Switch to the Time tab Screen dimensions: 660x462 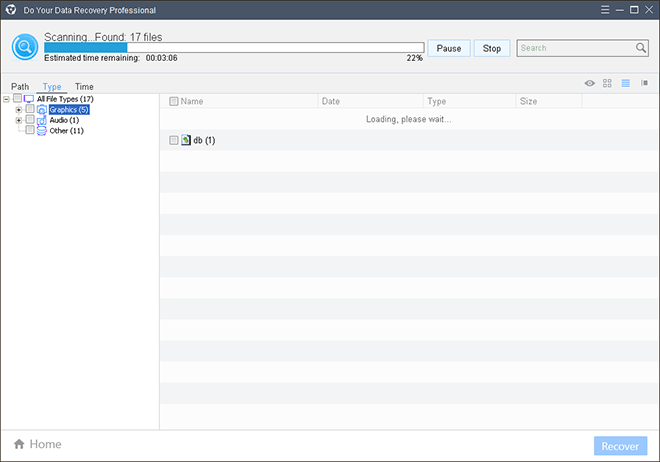point(84,87)
